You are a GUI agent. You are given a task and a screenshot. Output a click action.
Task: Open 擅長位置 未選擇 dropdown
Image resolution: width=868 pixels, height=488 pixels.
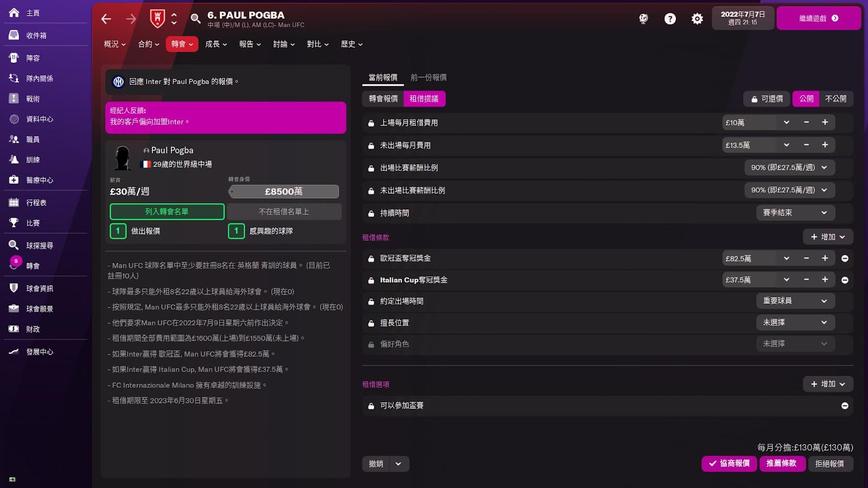(795, 323)
